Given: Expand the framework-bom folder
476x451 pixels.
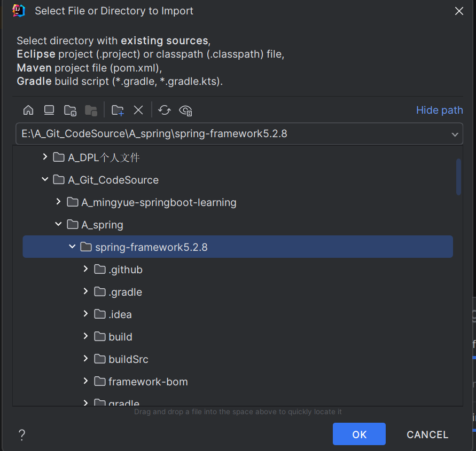Looking at the screenshot, I should (86, 381).
